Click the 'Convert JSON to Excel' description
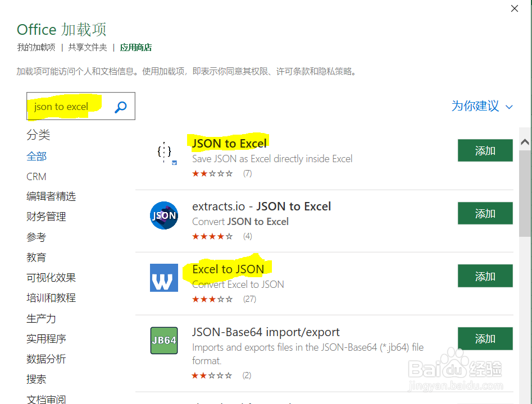The image size is (532, 404). point(240,222)
